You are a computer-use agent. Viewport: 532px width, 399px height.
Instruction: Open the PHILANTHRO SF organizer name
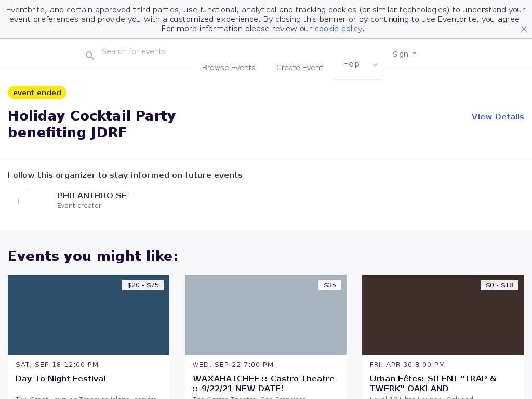tap(92, 196)
